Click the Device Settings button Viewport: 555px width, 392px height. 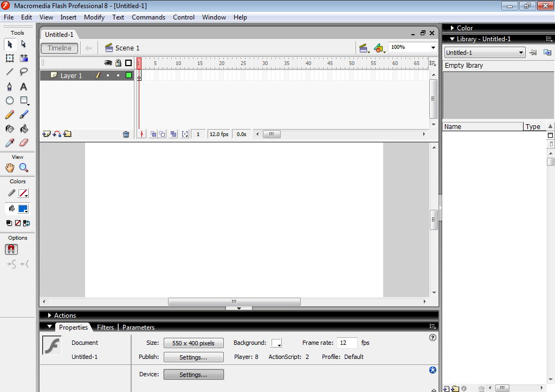coord(193,374)
